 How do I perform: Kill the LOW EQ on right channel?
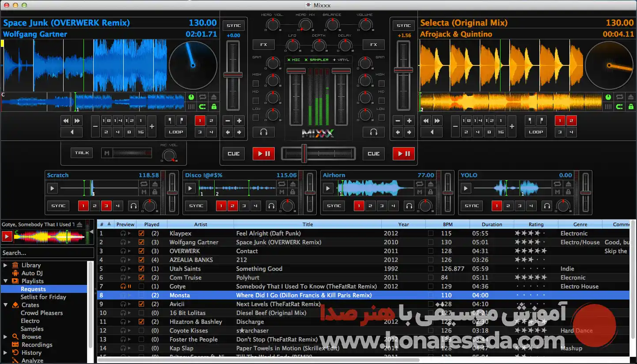click(x=381, y=118)
